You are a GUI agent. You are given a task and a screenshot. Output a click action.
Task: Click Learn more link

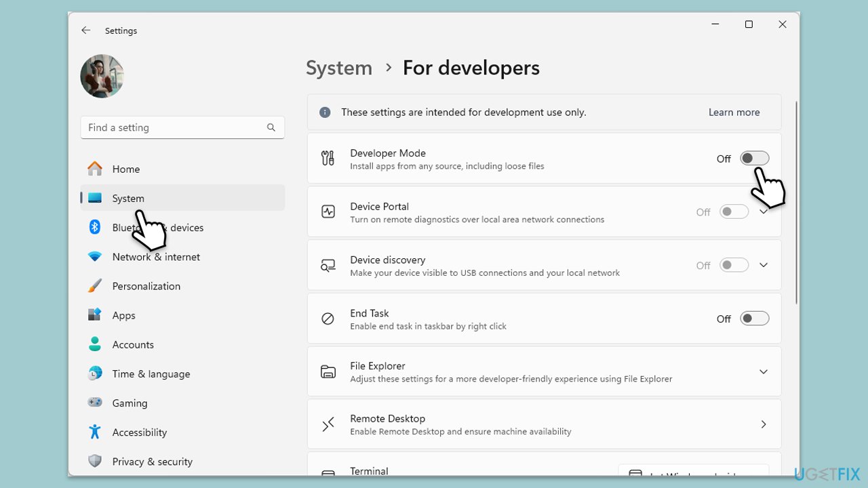coord(734,112)
